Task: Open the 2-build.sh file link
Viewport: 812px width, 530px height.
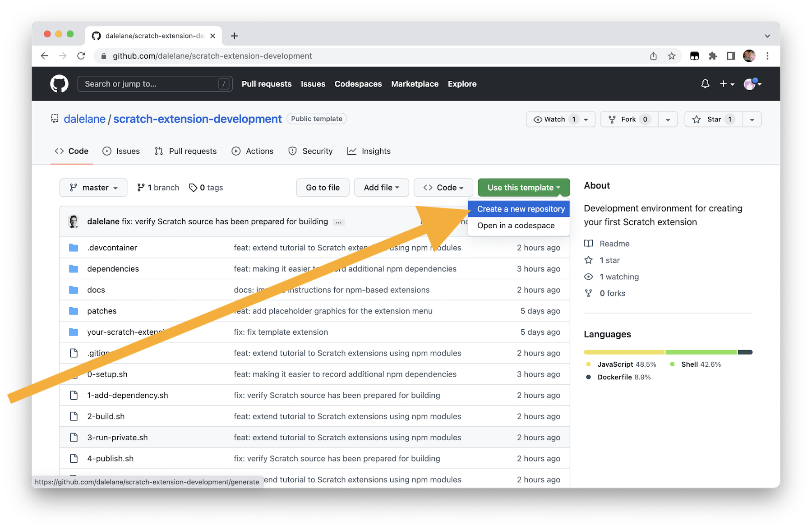Action: click(x=106, y=416)
